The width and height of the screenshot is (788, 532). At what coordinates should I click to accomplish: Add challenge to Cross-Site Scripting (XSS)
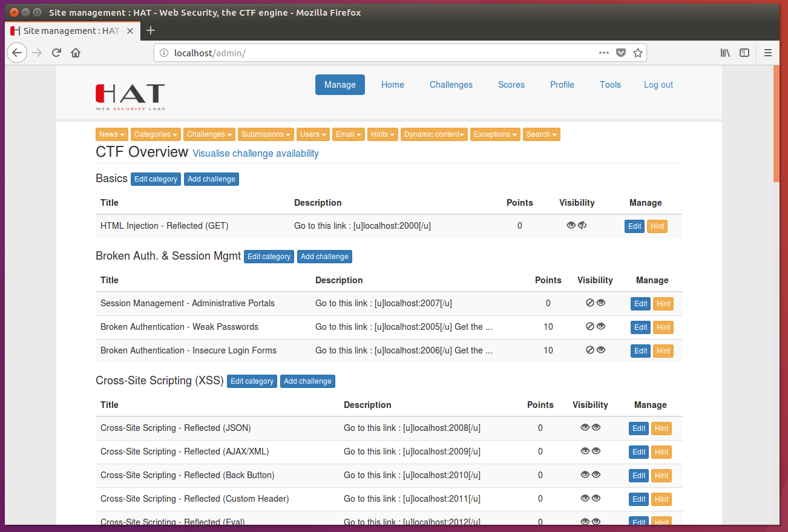[307, 381]
